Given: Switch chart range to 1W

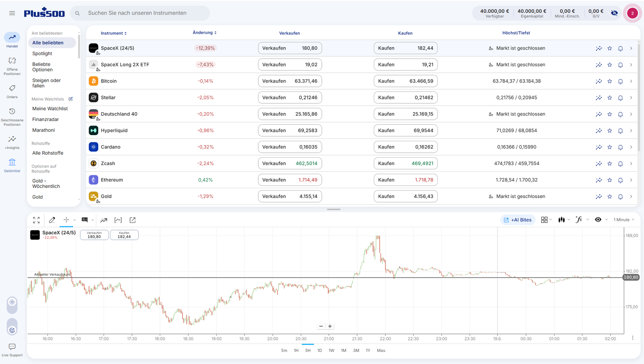Looking at the screenshot, I should point(331,351).
